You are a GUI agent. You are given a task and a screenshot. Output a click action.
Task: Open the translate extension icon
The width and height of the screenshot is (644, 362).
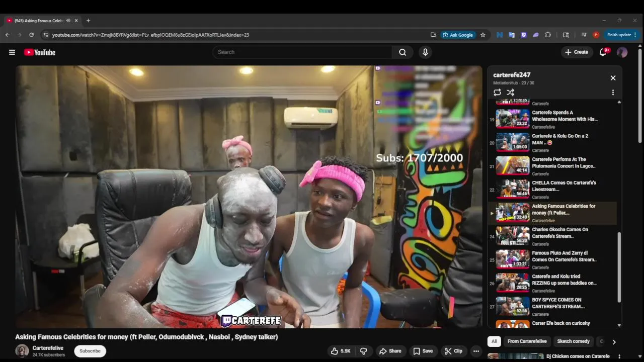pyautogui.click(x=512, y=35)
